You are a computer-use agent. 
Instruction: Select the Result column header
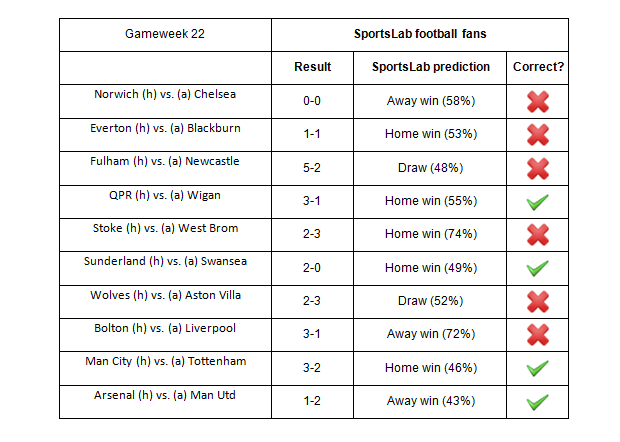[312, 67]
